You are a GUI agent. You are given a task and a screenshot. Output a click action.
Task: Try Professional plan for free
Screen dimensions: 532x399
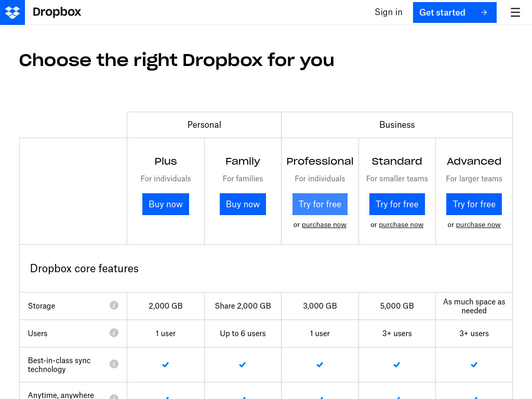pyautogui.click(x=320, y=204)
